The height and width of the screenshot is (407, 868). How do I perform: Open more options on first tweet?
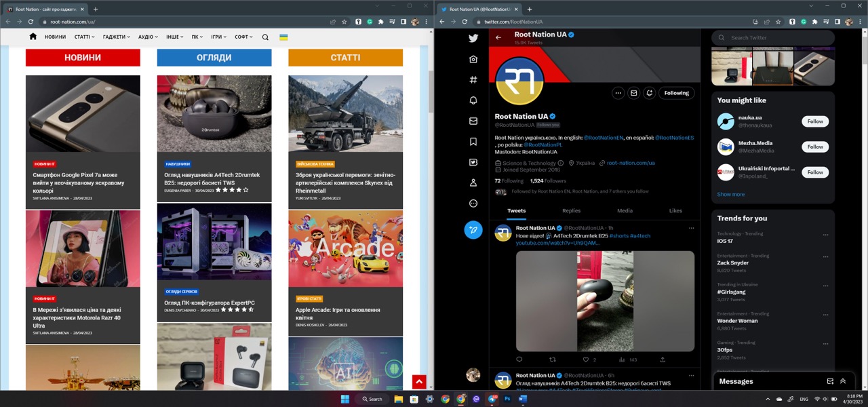pos(691,228)
